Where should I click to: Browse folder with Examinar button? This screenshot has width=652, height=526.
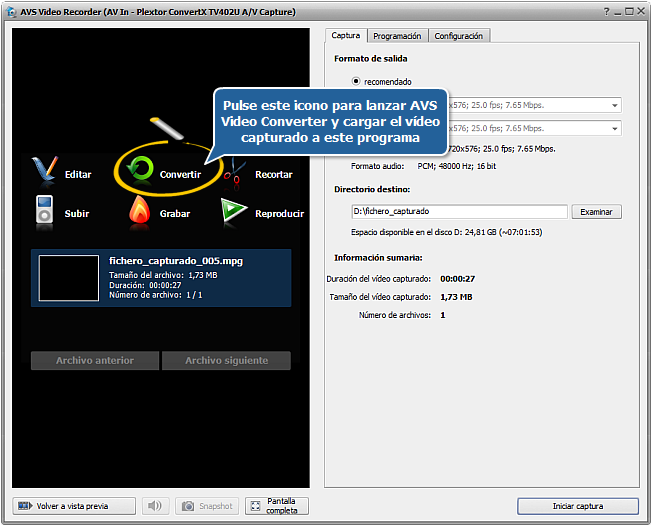[596, 212]
